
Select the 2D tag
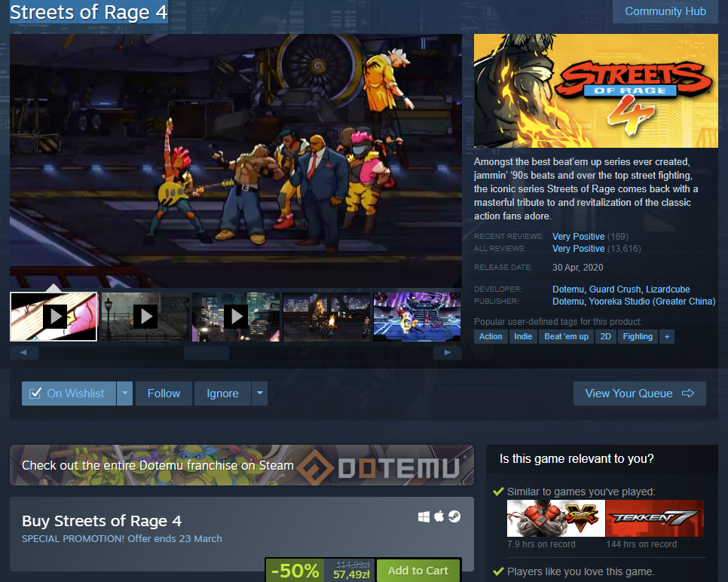tap(605, 336)
